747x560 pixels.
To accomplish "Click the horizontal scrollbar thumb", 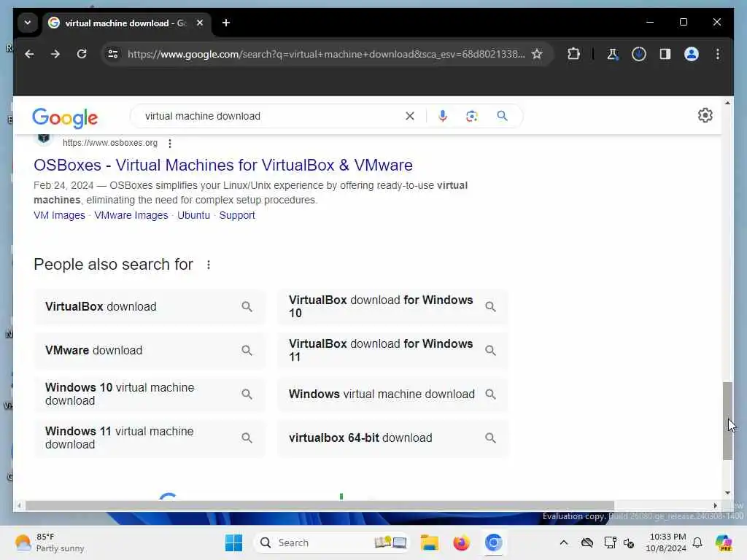I will 320,505.
